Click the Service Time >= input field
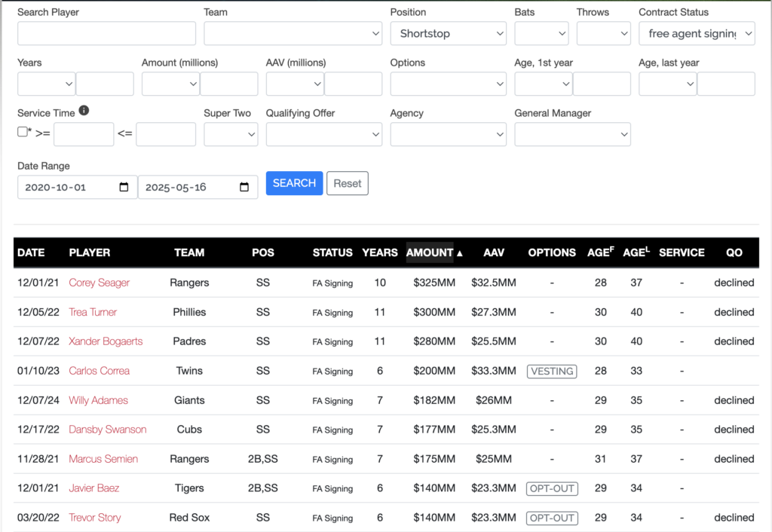Image resolution: width=772 pixels, height=532 pixels. pos(84,134)
